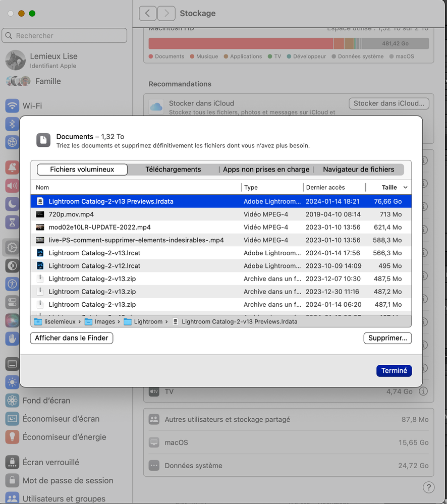
Task: Select live-PS-comment-supprimer-elements-indesirables-.mp4 row
Action: point(221,240)
